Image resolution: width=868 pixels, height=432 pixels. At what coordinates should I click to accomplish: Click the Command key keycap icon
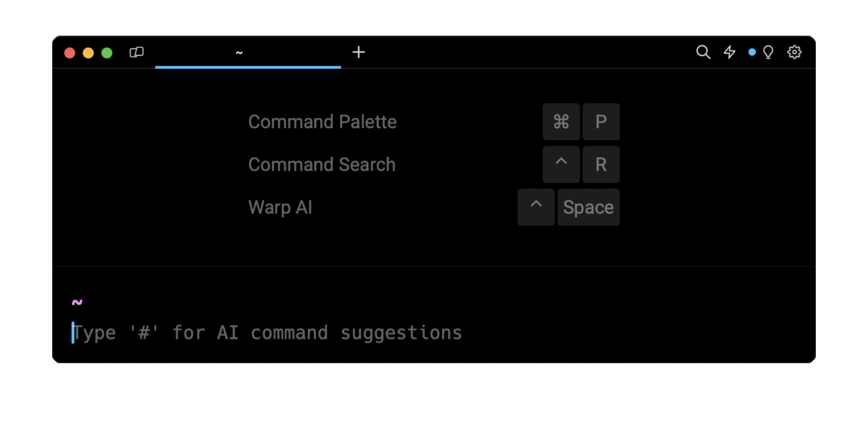[561, 122]
